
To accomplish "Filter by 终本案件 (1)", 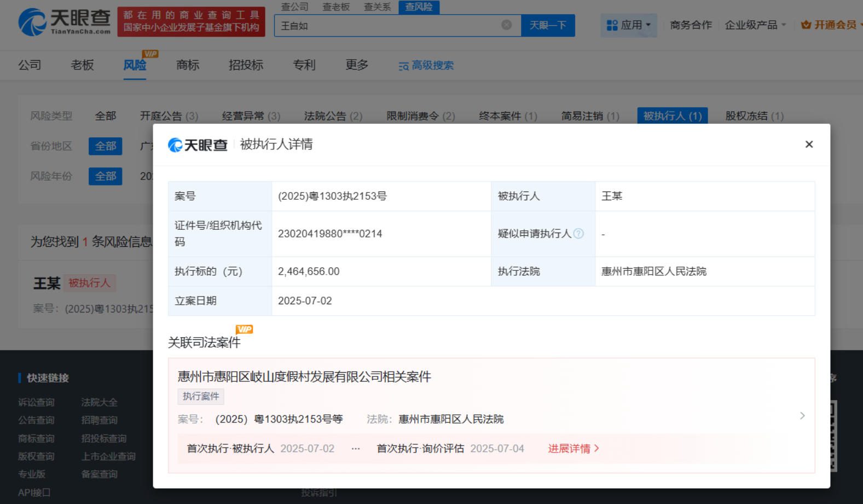I will [508, 116].
